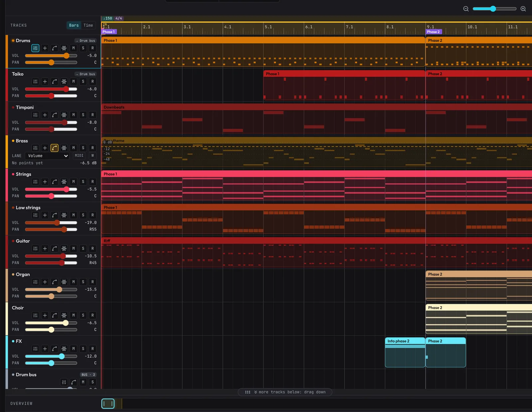Viewport: 532px width, 412px height.
Task: Click the 150 tempo badge
Action: pos(107,18)
